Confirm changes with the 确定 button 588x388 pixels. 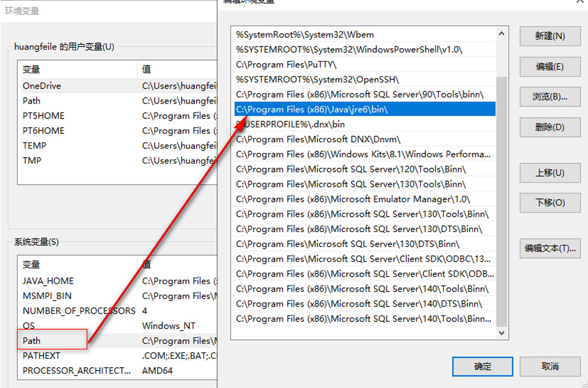[482, 367]
